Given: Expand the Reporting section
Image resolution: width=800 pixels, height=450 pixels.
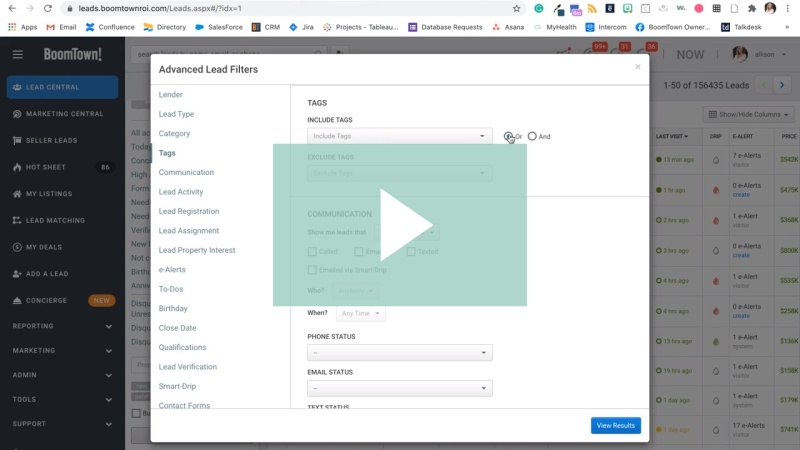Looking at the screenshot, I should coord(62,326).
